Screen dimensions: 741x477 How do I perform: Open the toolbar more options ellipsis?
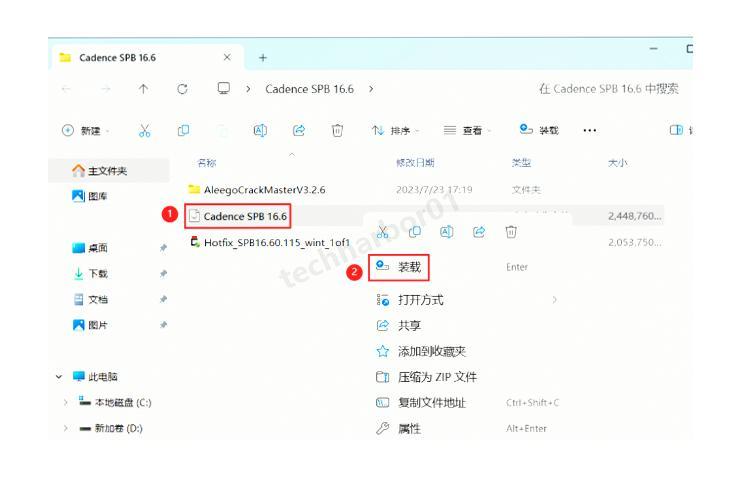coord(589,130)
